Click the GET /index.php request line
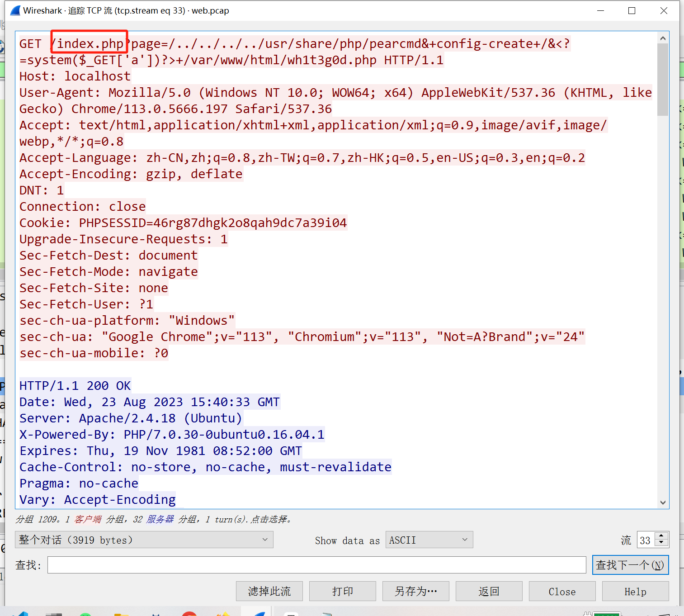The height and width of the screenshot is (616, 684). [x=295, y=43]
